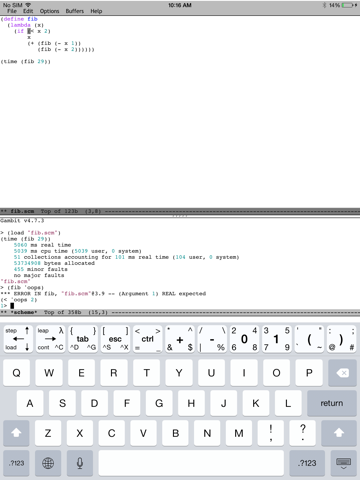Tap the exclamation and comma key
This screenshot has width=360, height=480.
pos(271,433)
